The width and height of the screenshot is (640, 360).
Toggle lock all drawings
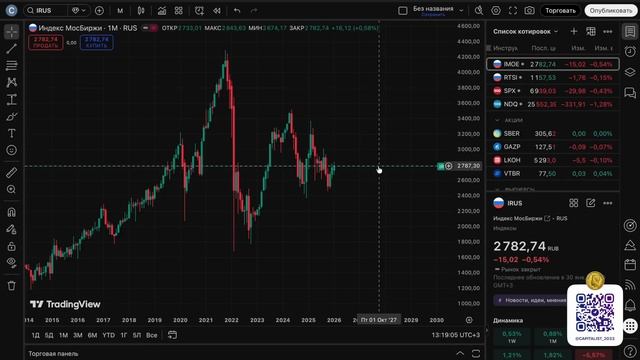(11, 247)
